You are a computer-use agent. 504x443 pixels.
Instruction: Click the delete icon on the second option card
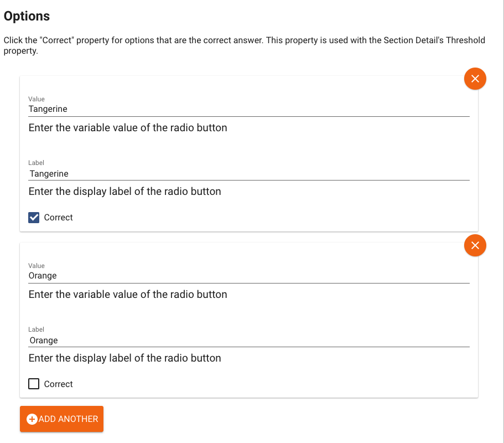pyautogui.click(x=475, y=245)
